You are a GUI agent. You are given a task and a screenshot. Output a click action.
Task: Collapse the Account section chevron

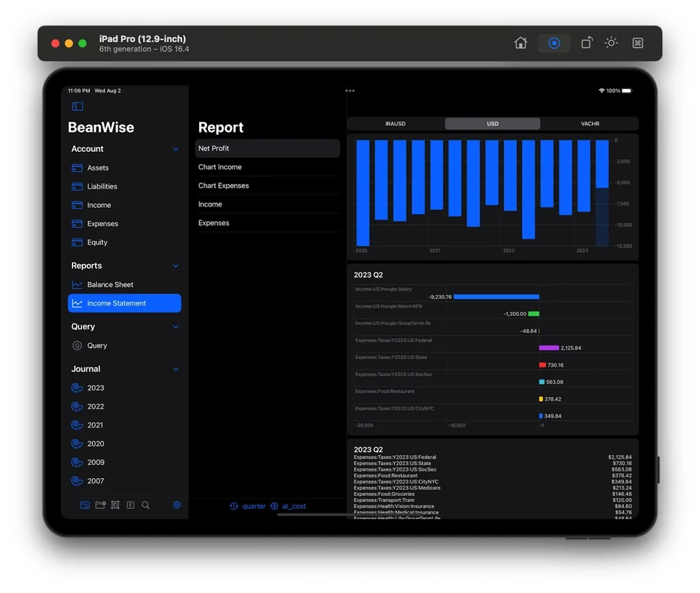(x=176, y=149)
